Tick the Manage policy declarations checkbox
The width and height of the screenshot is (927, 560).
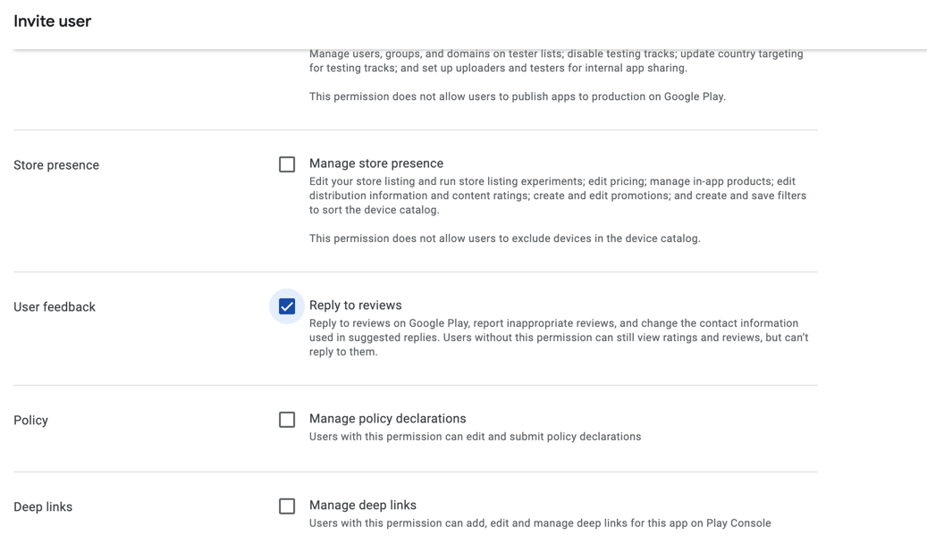(287, 420)
